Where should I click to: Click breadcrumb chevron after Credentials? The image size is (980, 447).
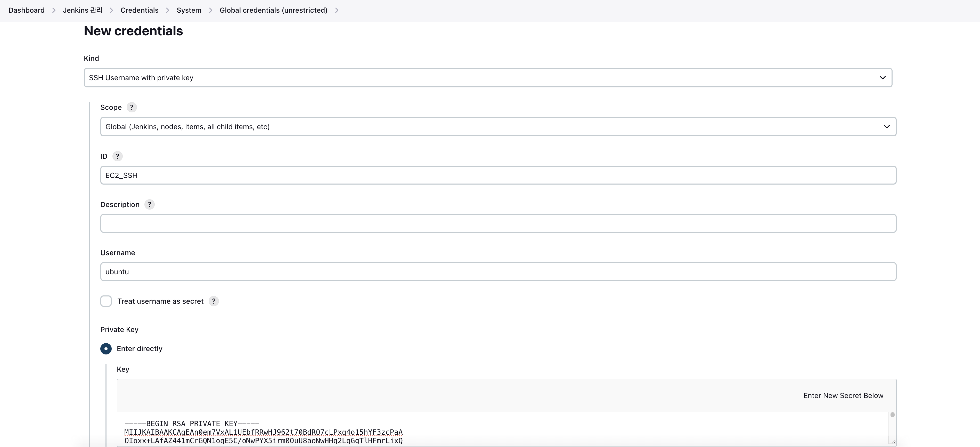[x=167, y=10]
